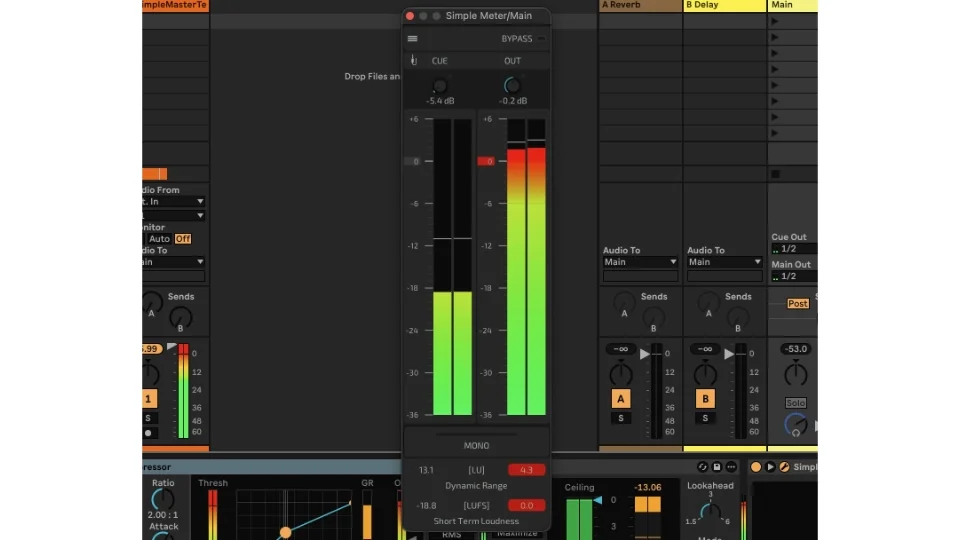Adjust the CUE gain knob

440,86
